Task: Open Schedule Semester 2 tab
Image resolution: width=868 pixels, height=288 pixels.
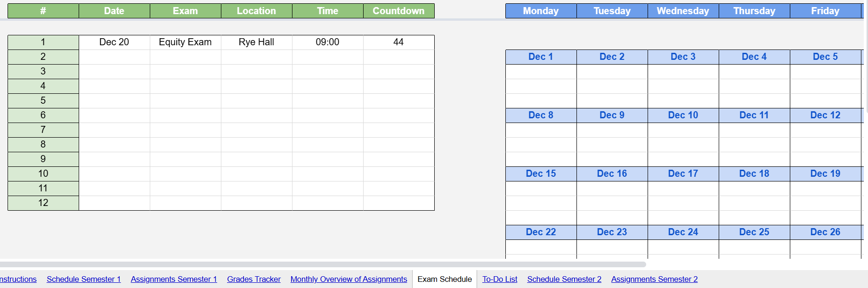Action: [x=564, y=279]
